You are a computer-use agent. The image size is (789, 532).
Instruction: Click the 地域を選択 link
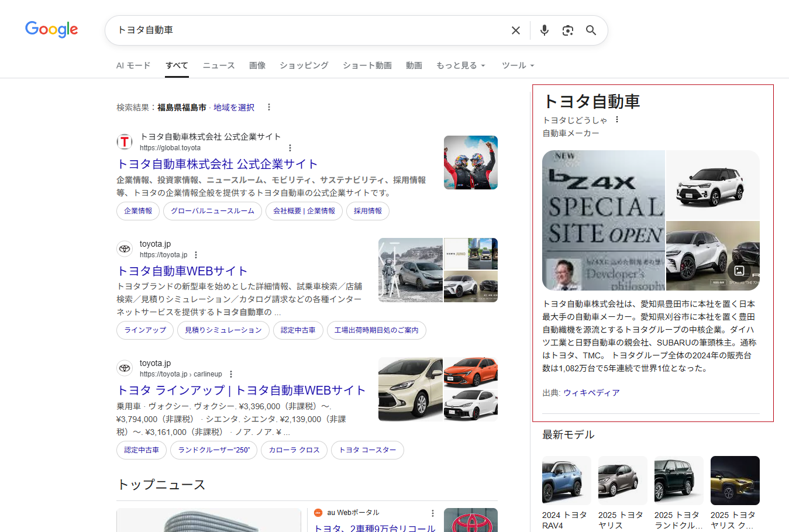(234, 108)
